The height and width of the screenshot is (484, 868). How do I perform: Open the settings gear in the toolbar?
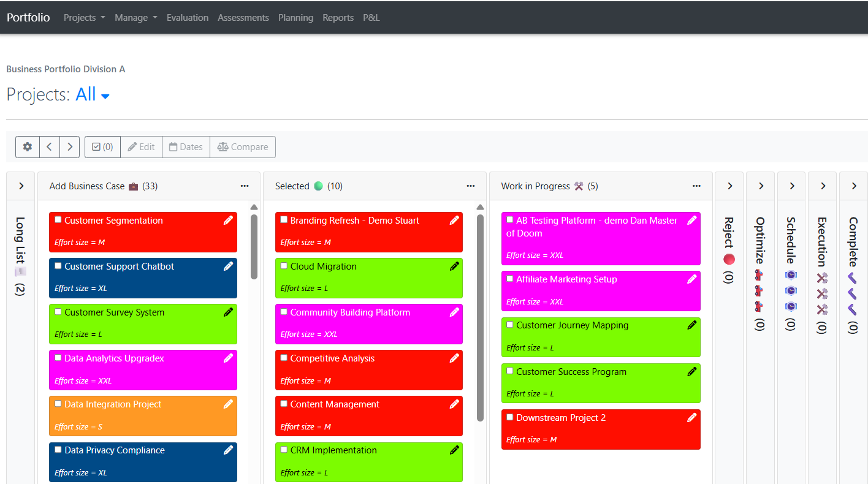(x=27, y=146)
